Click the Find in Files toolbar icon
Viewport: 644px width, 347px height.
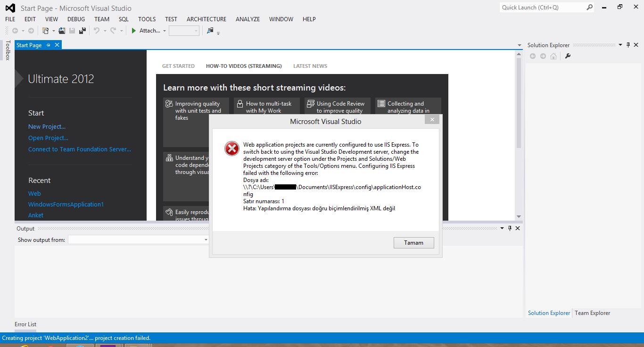click(x=210, y=31)
